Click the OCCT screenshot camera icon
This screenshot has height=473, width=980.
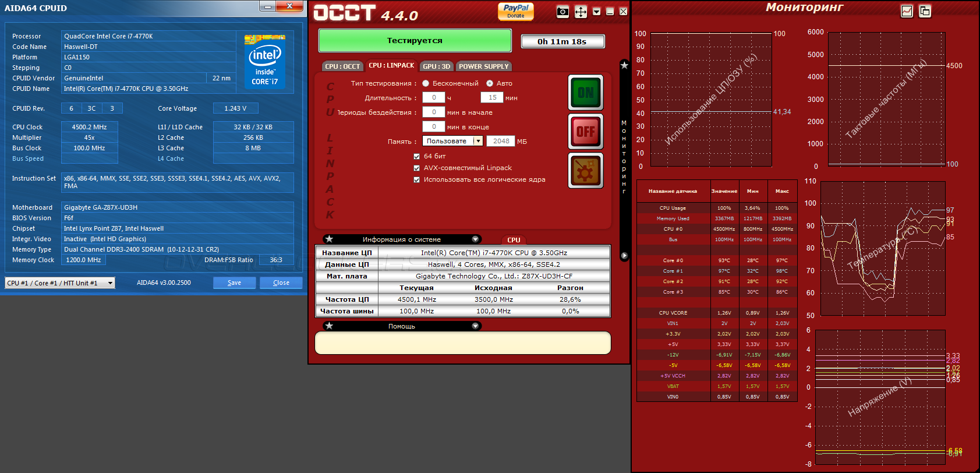[562, 12]
